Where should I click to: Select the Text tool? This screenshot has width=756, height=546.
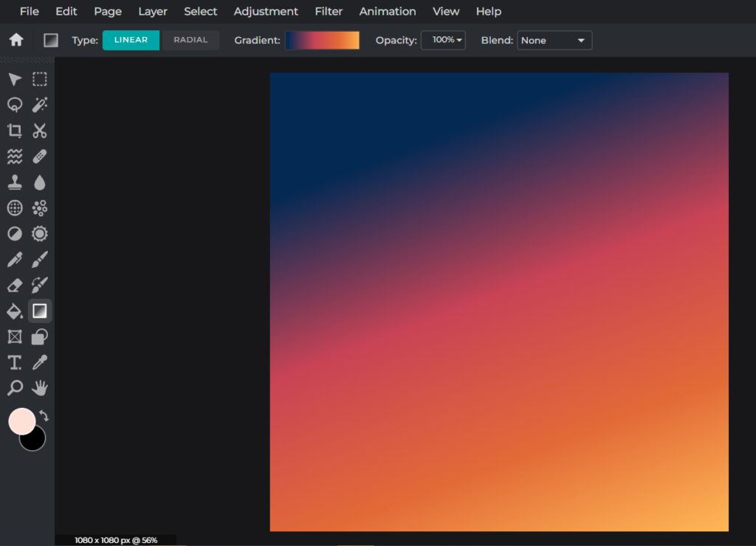click(15, 362)
